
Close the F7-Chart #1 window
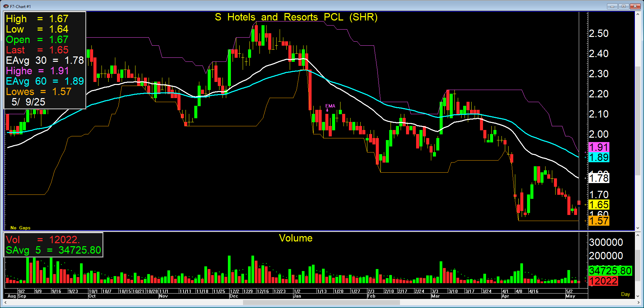click(x=635, y=6)
